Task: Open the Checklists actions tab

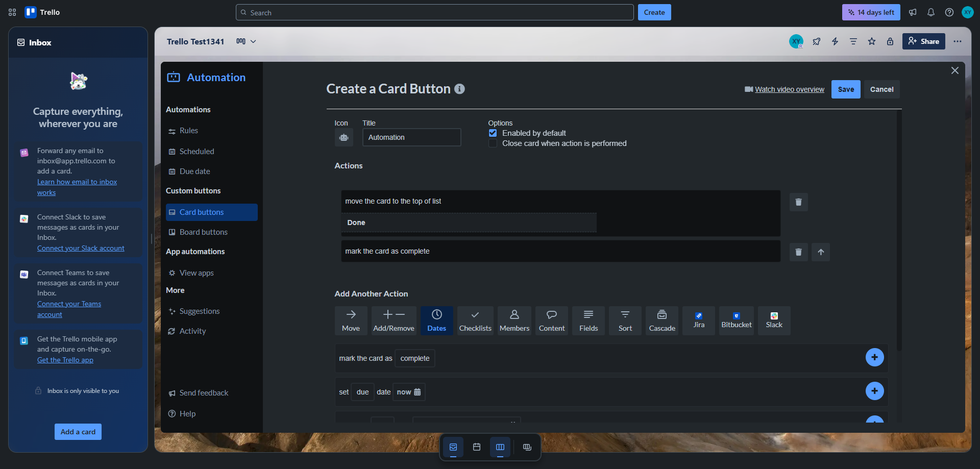Action: pyautogui.click(x=475, y=320)
